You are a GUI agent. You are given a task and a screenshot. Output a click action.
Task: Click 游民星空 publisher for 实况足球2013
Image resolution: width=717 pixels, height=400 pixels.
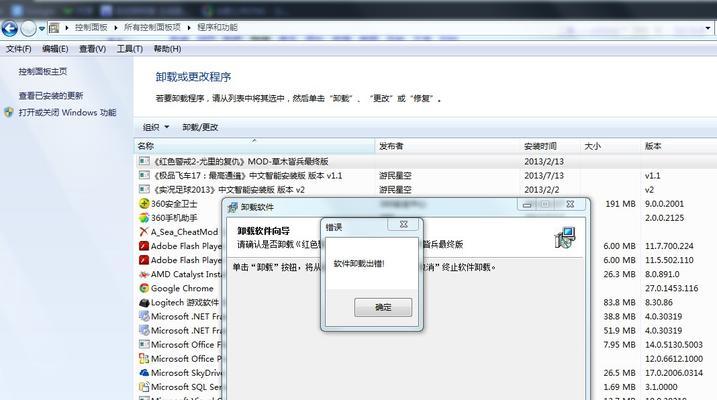[x=395, y=190]
